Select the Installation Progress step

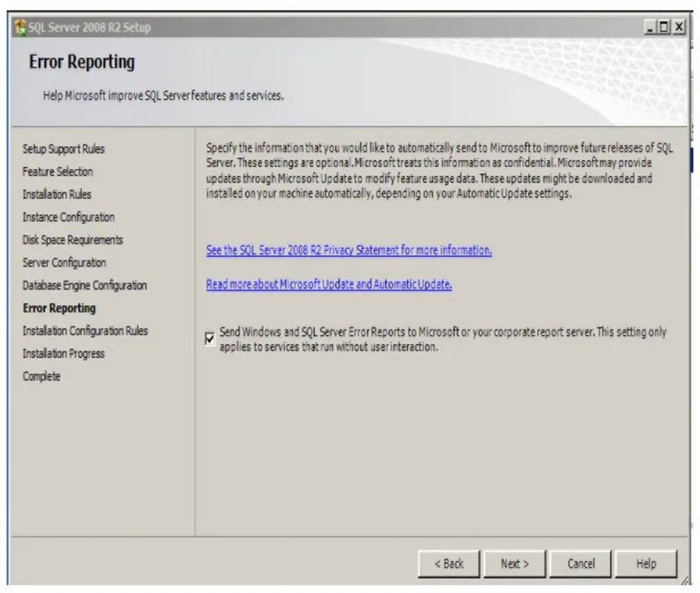64,353
